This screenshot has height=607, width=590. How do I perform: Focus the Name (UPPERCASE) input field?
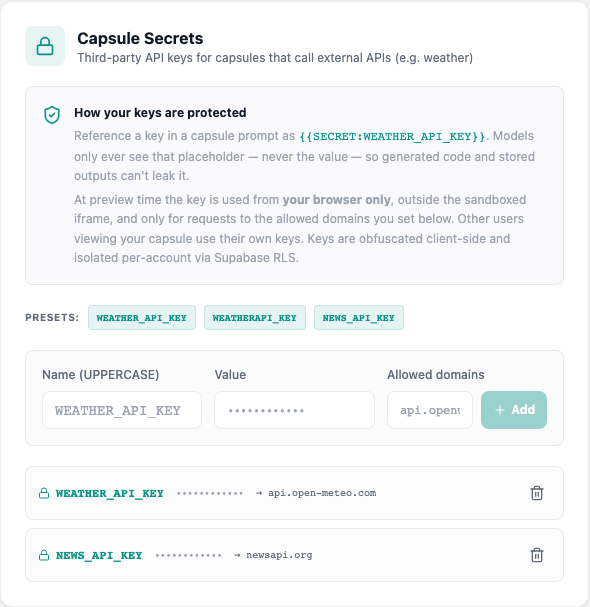[x=122, y=410]
